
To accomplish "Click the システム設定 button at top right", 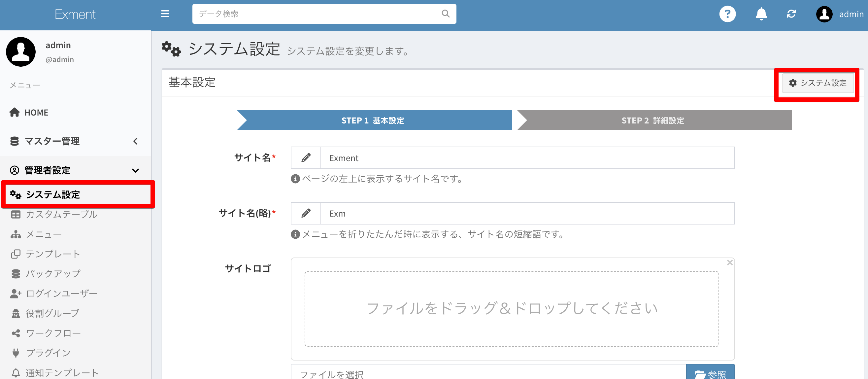I will (x=818, y=83).
